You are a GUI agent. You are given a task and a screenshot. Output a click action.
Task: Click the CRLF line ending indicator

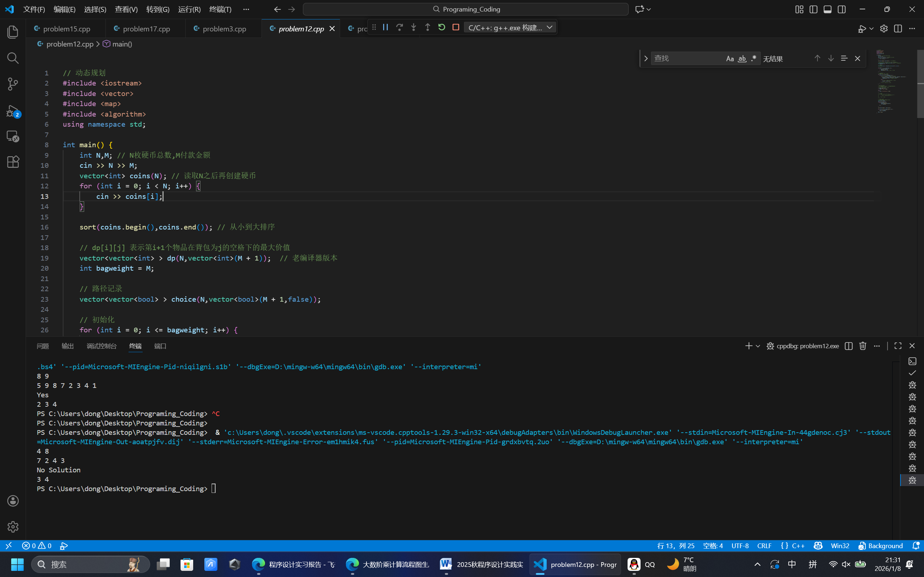point(764,546)
